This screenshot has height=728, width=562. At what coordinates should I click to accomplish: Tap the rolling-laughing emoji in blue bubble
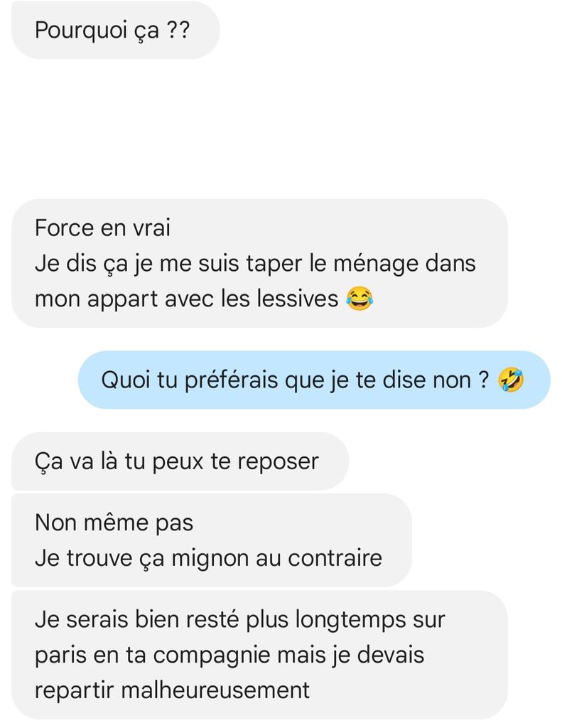(510, 380)
